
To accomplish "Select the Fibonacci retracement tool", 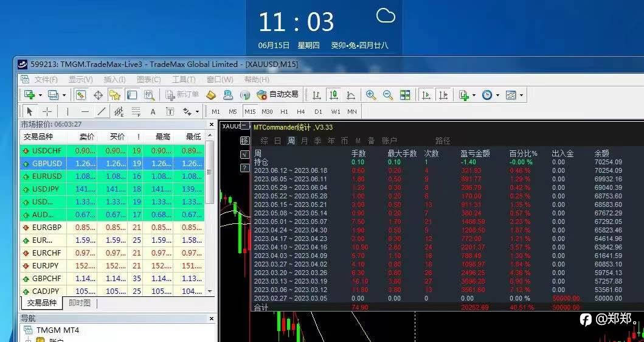I will [x=136, y=111].
